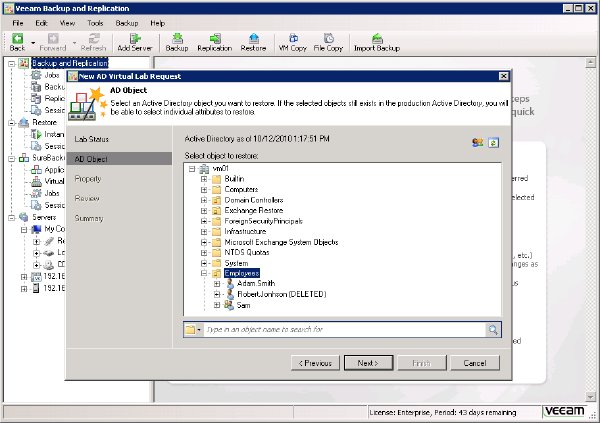Collapse the Employees folder node
Image resolution: width=600 pixels, height=423 pixels.
tap(204, 273)
